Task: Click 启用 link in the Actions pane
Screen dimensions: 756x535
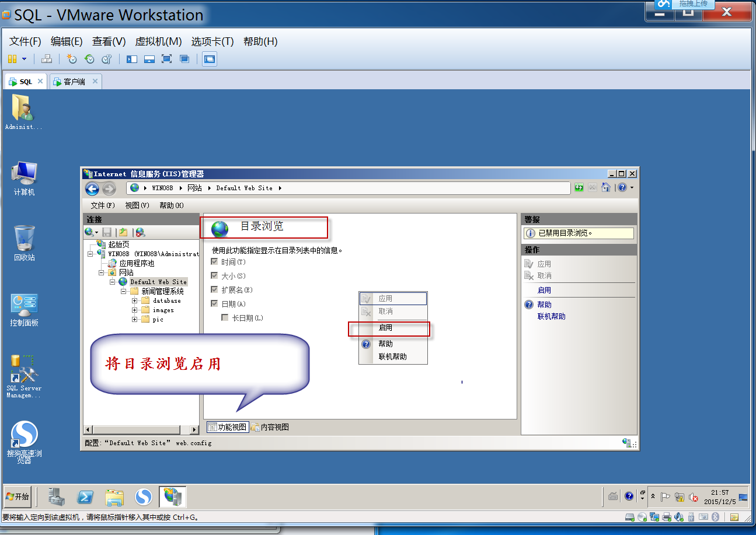Action: click(544, 290)
